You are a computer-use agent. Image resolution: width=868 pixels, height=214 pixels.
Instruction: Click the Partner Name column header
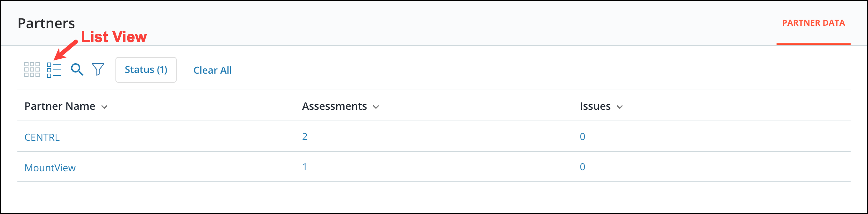click(x=60, y=106)
